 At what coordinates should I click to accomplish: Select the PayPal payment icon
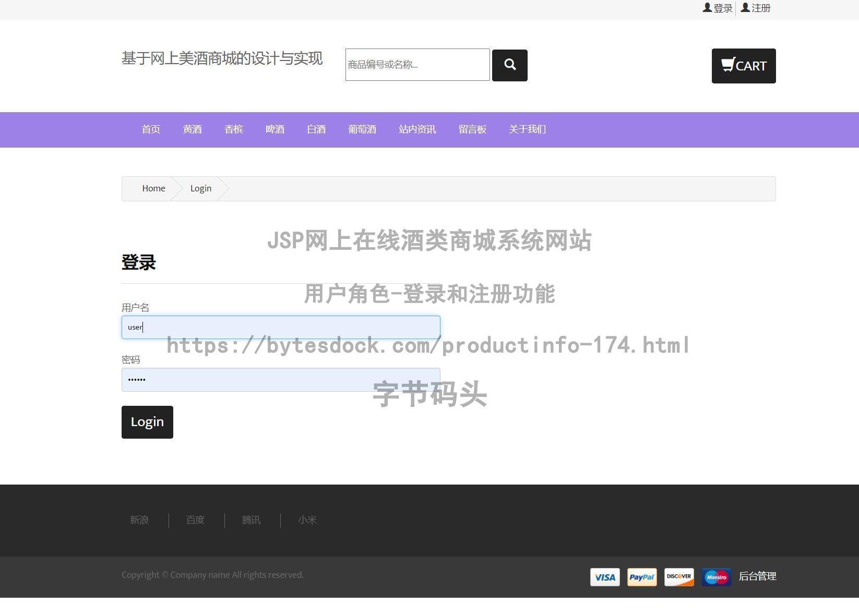(641, 577)
